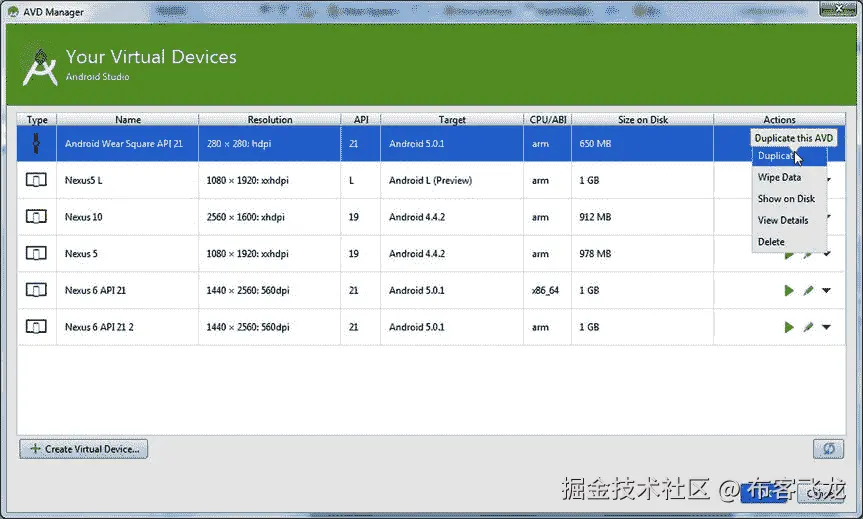
Task: Click the 978 MB size cell
Action: [643, 254]
